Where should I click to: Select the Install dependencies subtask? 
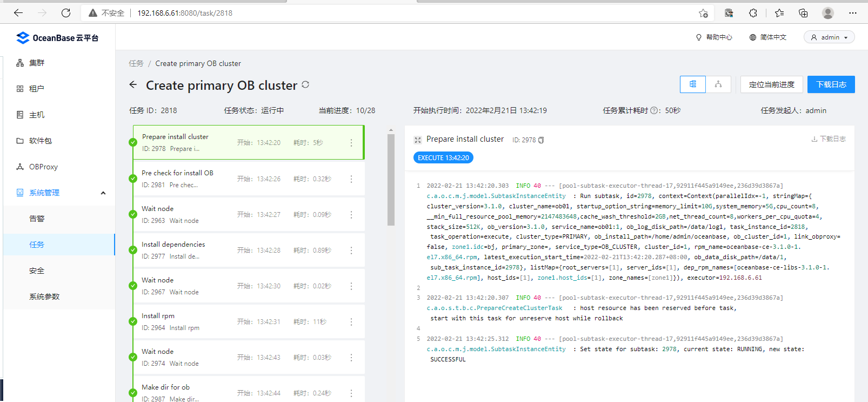pos(249,251)
